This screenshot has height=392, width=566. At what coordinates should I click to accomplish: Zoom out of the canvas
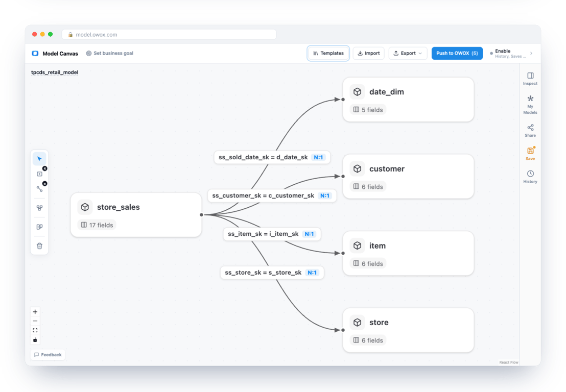(35, 321)
